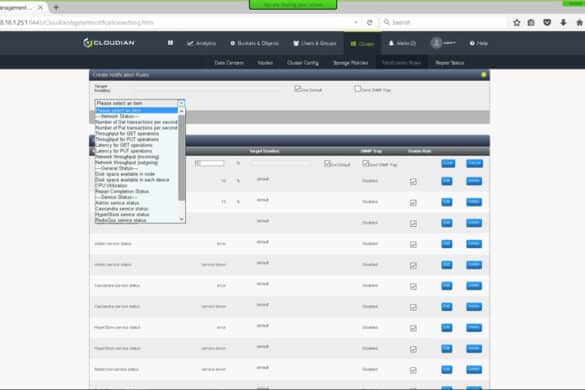Click the Pocket shield icon in toolbar
This screenshot has height=390, width=585.
pos(547,23)
